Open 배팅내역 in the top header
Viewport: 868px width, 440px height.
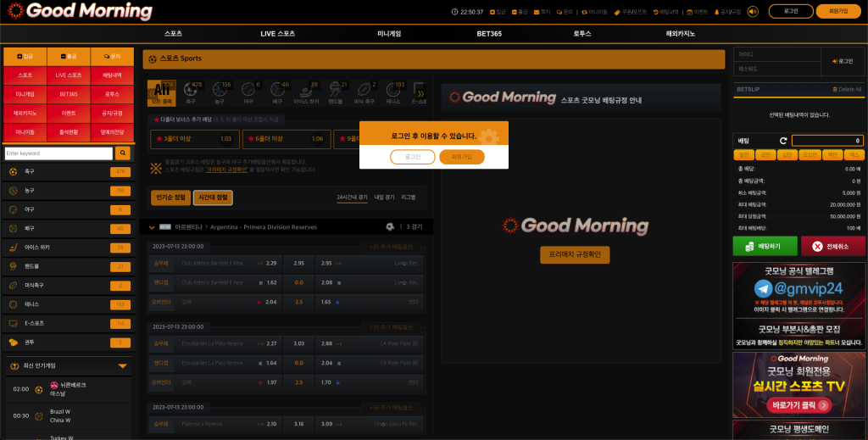click(665, 12)
